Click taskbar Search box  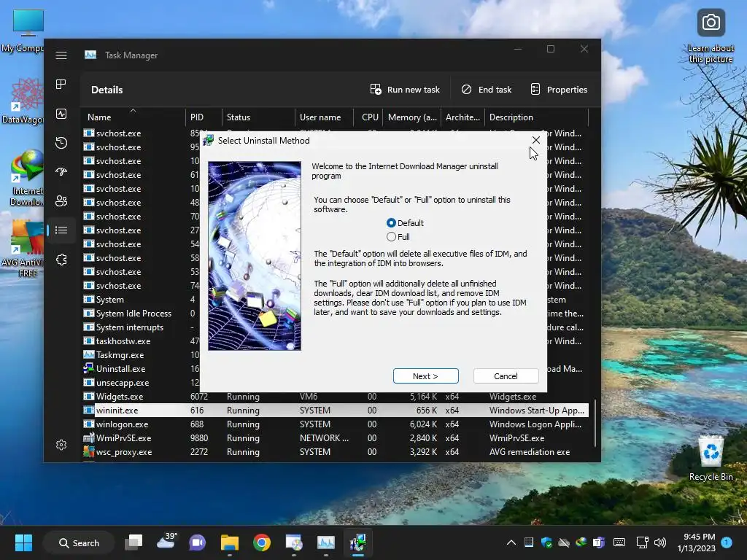pos(79,542)
